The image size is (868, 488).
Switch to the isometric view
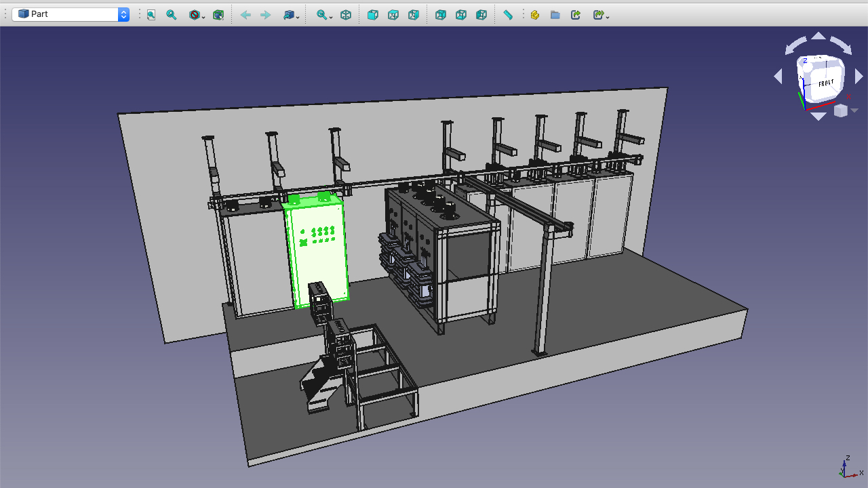click(346, 14)
